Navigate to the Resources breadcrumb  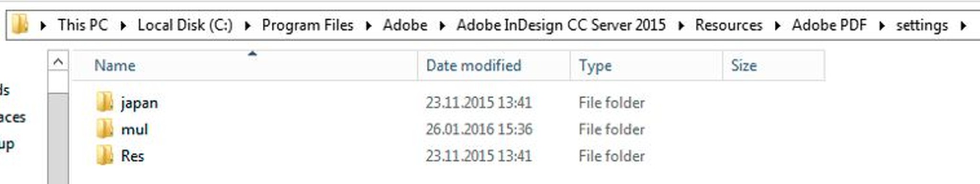(x=729, y=25)
